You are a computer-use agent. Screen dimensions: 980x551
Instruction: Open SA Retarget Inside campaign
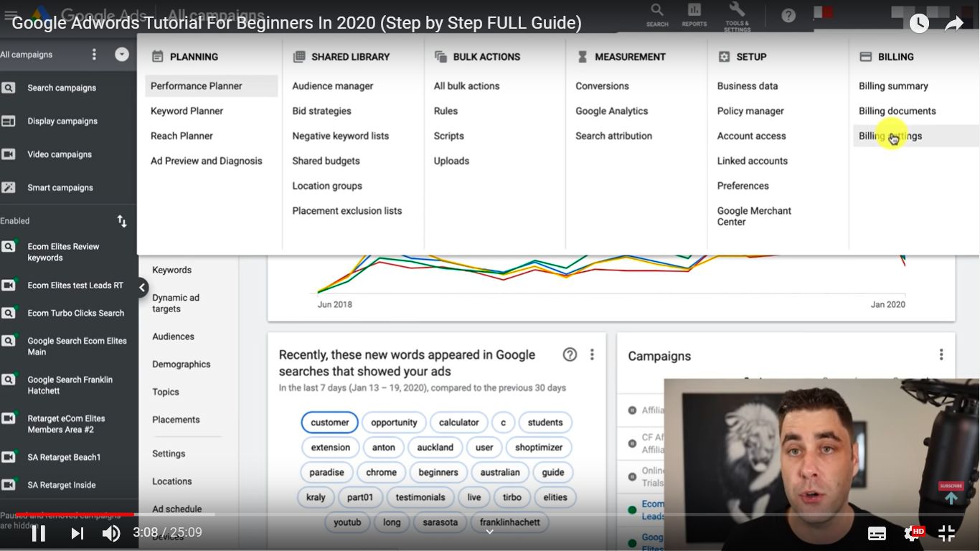pos(62,485)
